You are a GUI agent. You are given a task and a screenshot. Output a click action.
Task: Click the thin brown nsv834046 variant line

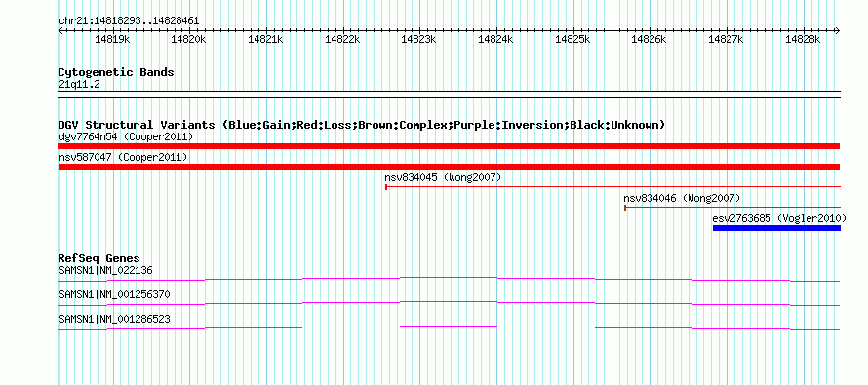(x=732, y=208)
